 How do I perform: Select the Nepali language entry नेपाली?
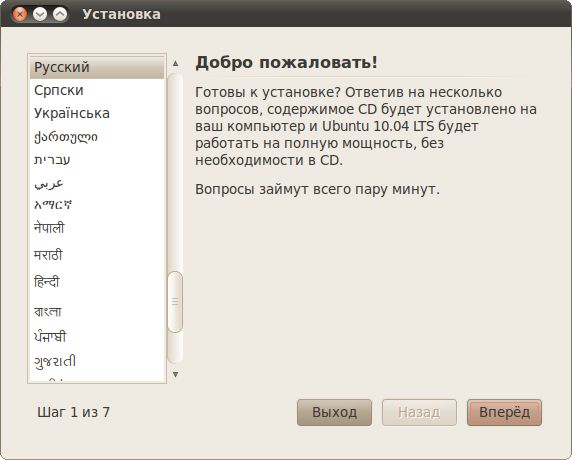tap(97, 228)
